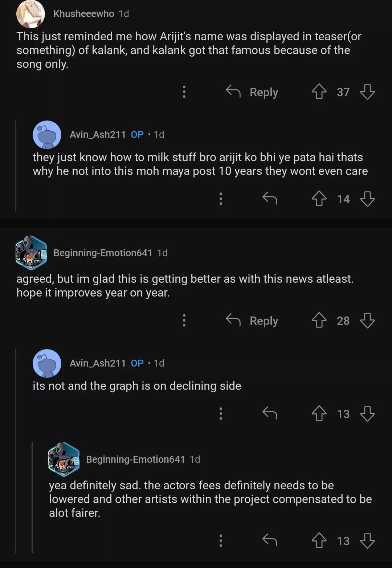Open options menu on "moh maya" reply

[x=221, y=199]
